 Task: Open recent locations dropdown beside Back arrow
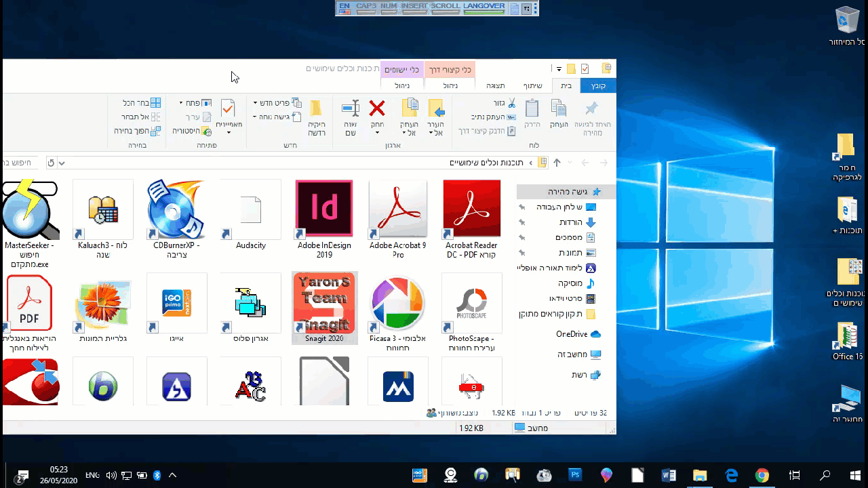[x=570, y=163]
